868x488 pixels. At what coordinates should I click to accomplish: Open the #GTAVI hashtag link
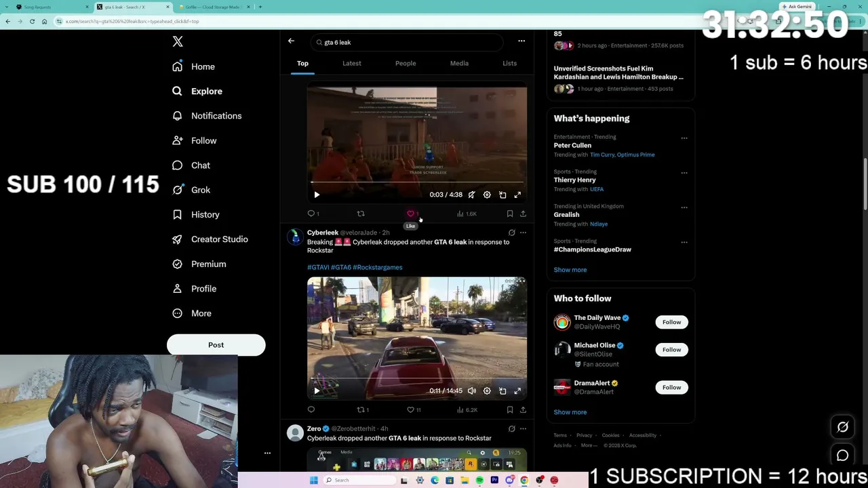pos(318,267)
